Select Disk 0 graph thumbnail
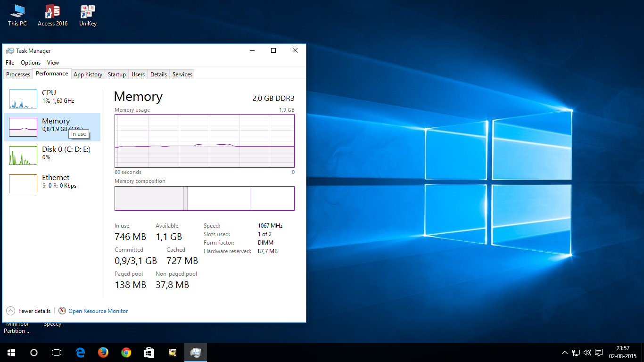Screen dimensions: 644x362 point(23,156)
